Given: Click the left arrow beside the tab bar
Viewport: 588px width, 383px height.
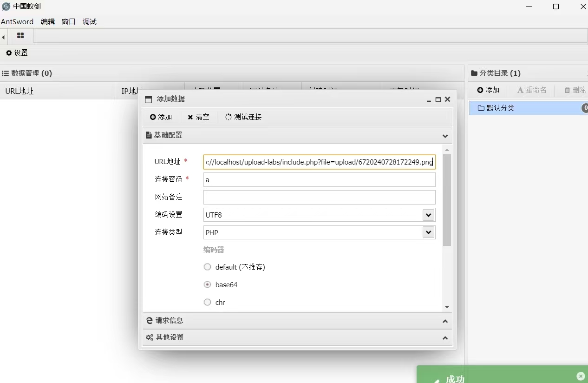Looking at the screenshot, I should tap(3, 37).
